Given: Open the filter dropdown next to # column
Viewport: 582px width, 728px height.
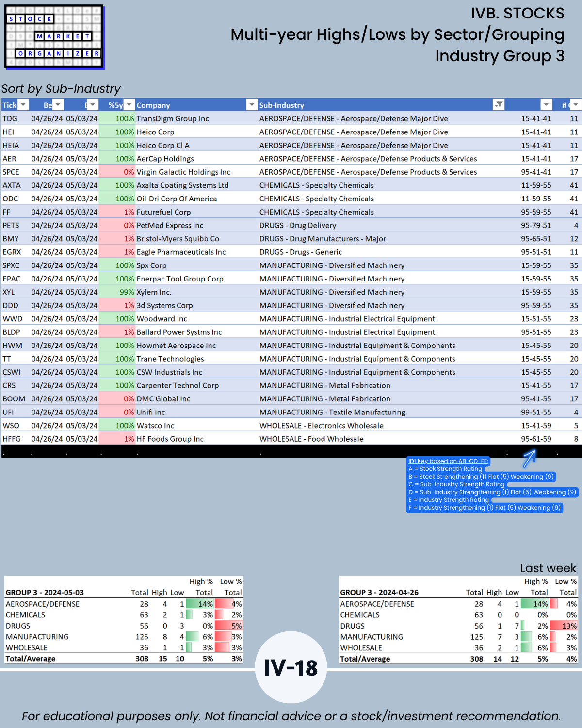Looking at the screenshot, I should [547, 105].
